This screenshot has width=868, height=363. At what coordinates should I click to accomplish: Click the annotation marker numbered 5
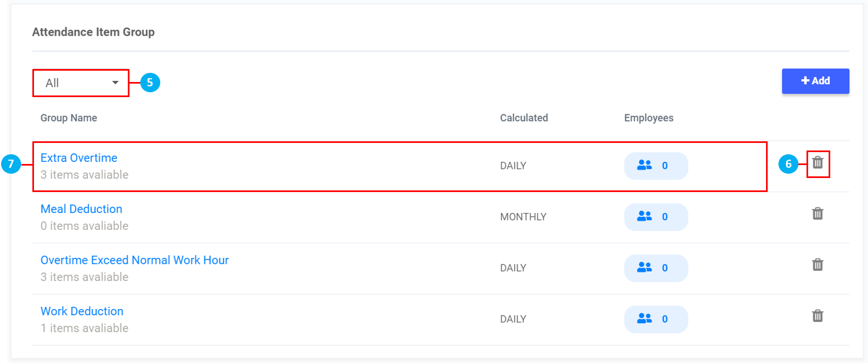[150, 83]
